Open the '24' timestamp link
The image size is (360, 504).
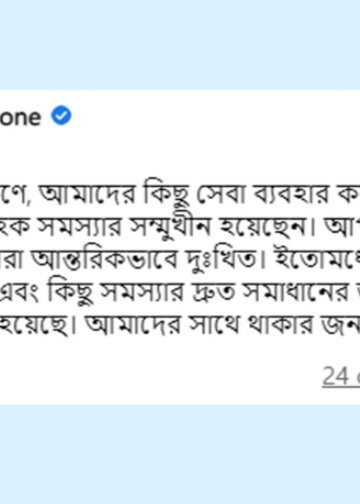[x=341, y=377]
